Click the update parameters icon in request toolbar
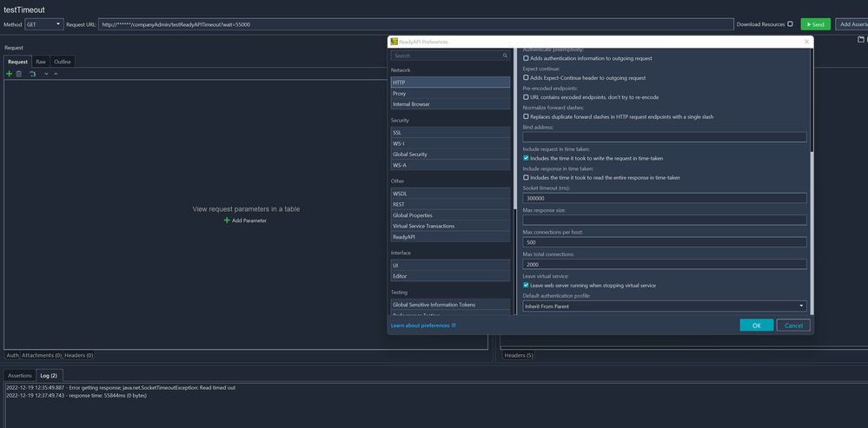The height and width of the screenshot is (428, 868). point(32,74)
